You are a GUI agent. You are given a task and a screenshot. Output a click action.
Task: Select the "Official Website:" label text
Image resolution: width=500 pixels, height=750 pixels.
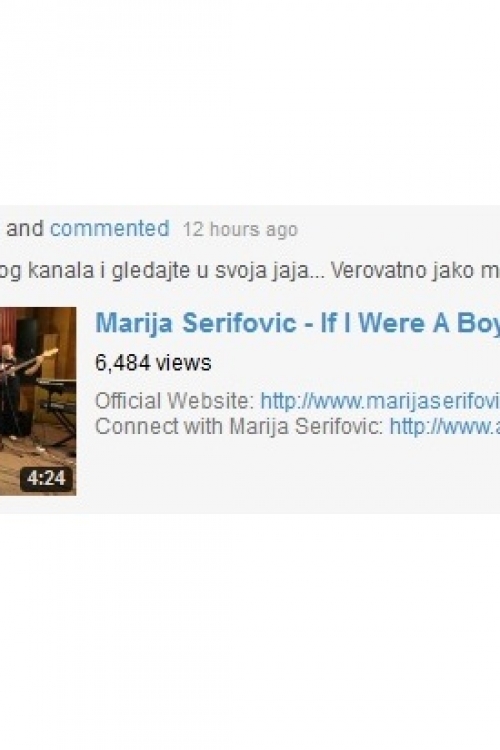coord(175,400)
